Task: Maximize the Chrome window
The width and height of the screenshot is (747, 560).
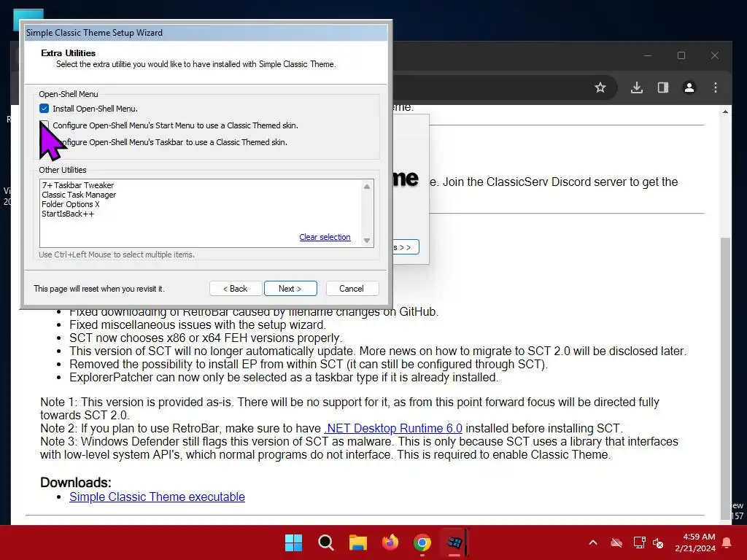Action: (681, 55)
